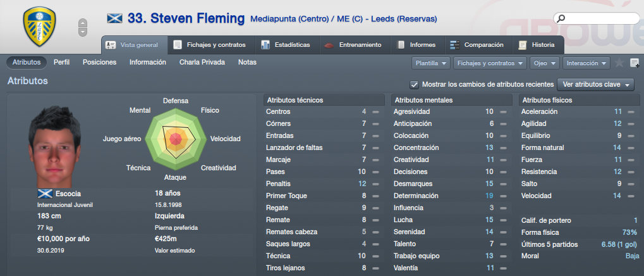Select the Posiciones subtab
The width and height of the screenshot is (644, 276).
click(x=99, y=63)
